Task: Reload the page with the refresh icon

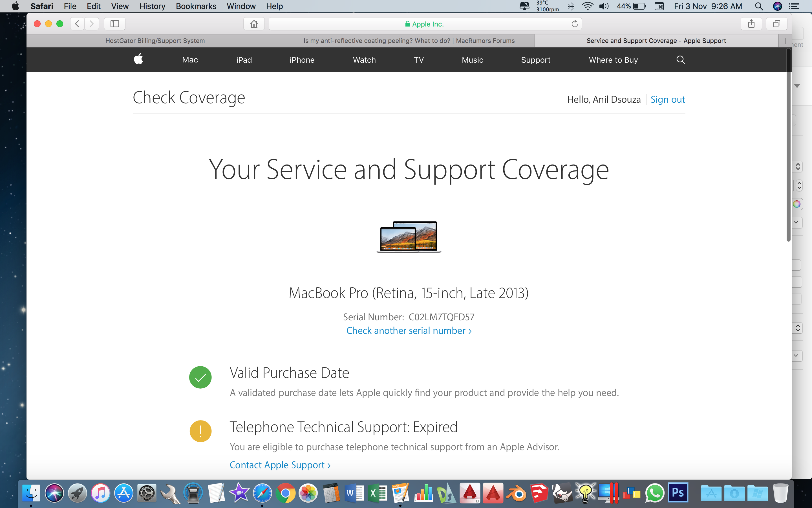Action: tap(575, 24)
